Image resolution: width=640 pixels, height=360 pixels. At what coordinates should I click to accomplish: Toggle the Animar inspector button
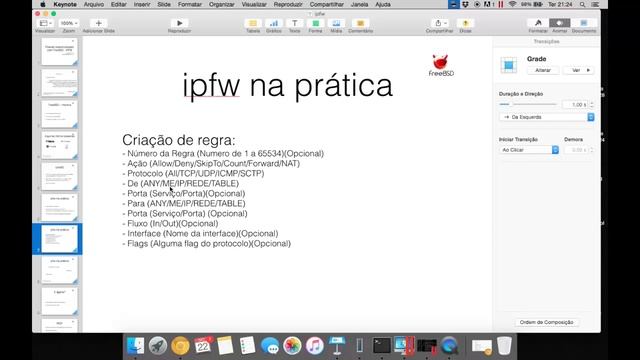click(560, 23)
